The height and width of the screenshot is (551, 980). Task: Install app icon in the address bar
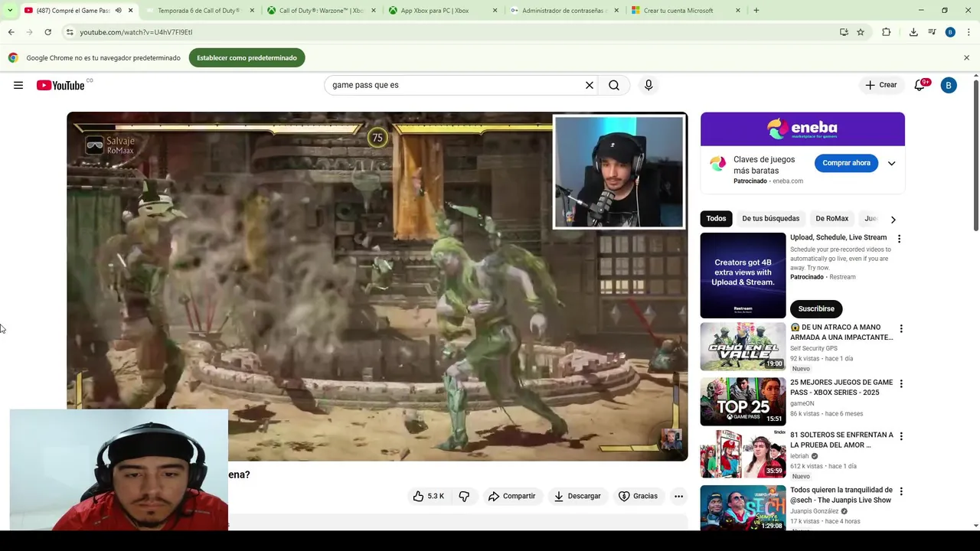pyautogui.click(x=844, y=32)
